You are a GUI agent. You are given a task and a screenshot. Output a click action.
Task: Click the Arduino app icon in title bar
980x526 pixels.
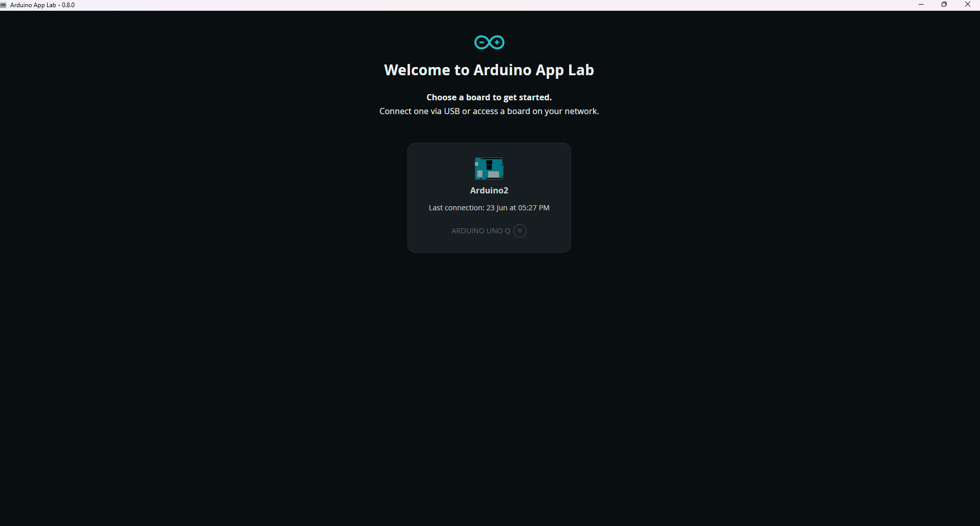[x=4, y=5]
